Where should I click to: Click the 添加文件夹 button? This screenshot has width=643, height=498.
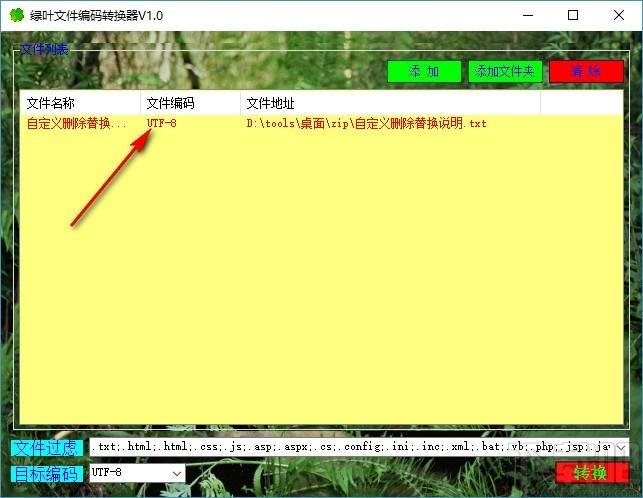pos(505,71)
